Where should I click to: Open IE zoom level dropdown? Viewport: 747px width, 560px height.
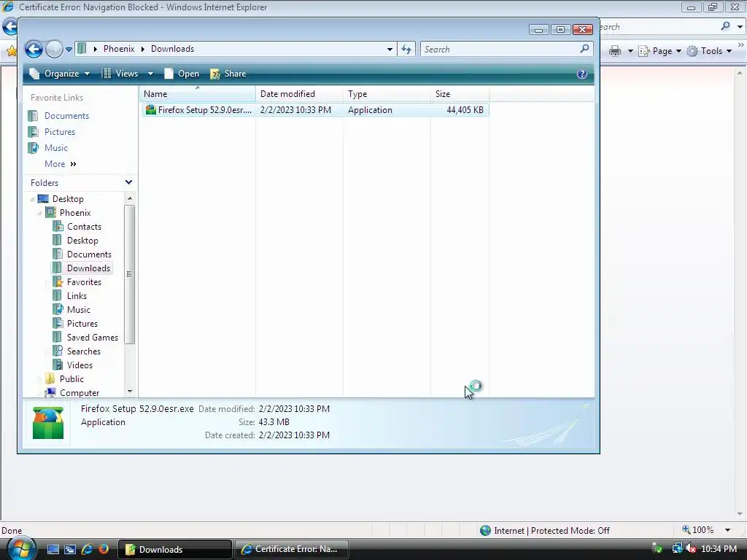(x=727, y=530)
